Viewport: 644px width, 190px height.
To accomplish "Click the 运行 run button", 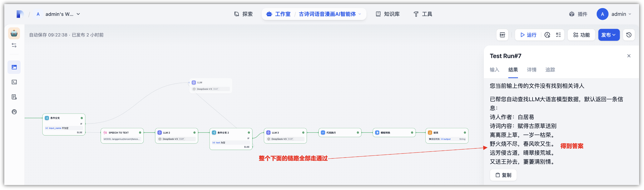I will 528,35.
